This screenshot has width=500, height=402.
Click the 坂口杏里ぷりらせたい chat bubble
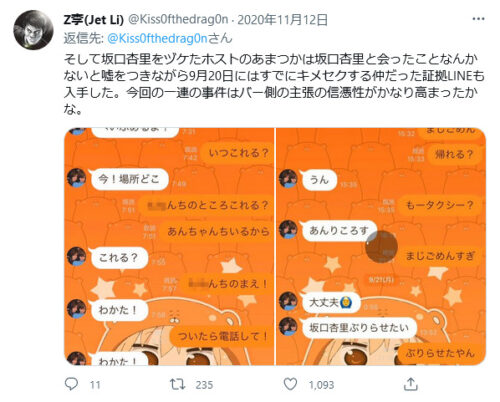tap(359, 328)
